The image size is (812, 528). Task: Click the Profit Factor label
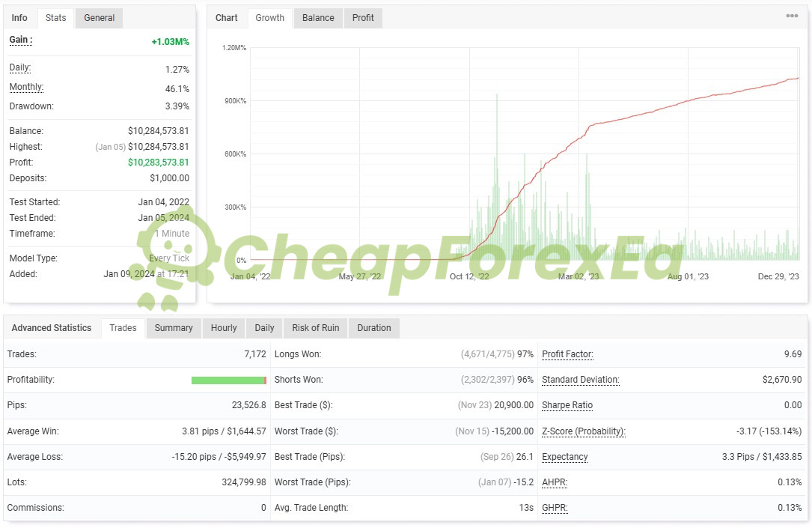(567, 354)
